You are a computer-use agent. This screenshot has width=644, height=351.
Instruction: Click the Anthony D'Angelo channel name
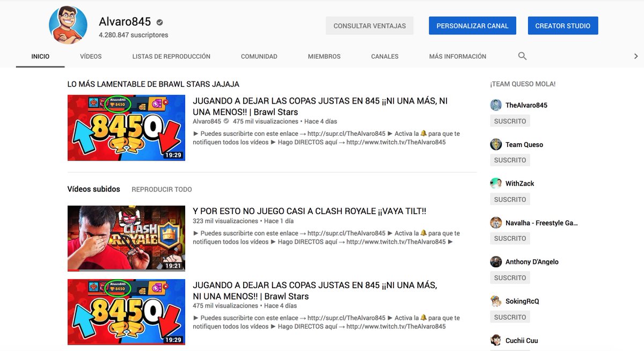(532, 262)
